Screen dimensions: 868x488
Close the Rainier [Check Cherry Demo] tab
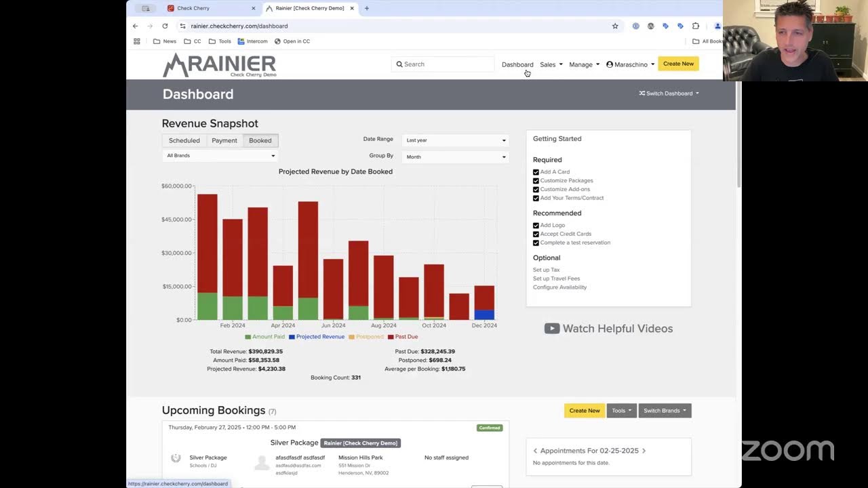[352, 8]
